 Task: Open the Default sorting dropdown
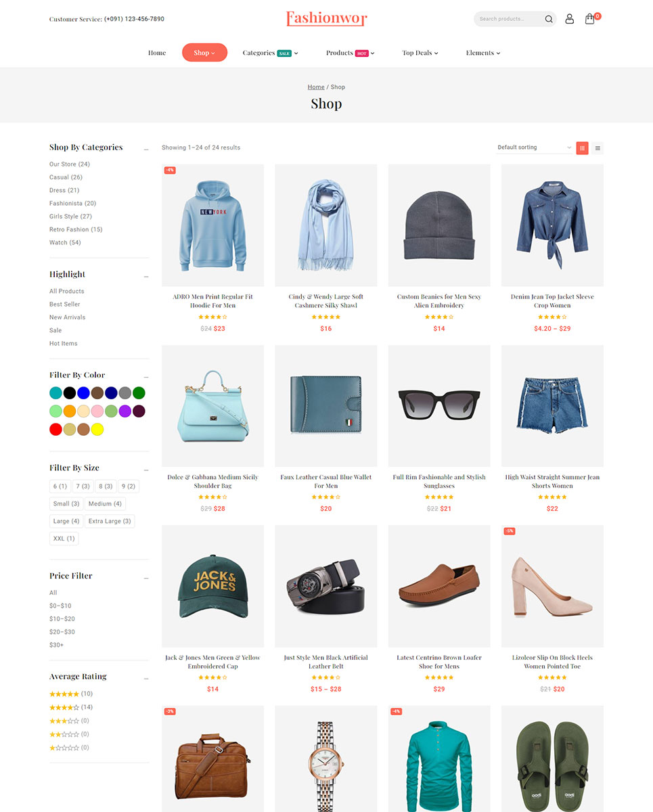535,148
